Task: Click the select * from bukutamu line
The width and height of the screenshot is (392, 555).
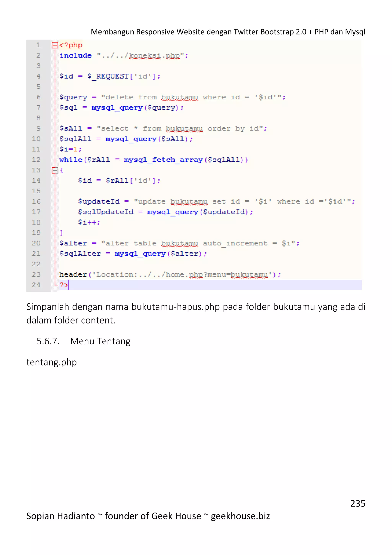Action: tap(163, 128)
